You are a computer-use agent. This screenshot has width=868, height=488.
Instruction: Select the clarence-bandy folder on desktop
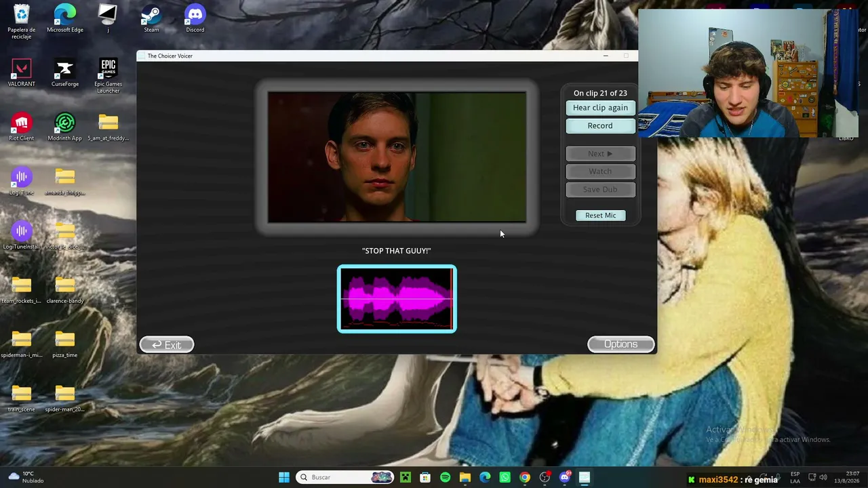65,289
